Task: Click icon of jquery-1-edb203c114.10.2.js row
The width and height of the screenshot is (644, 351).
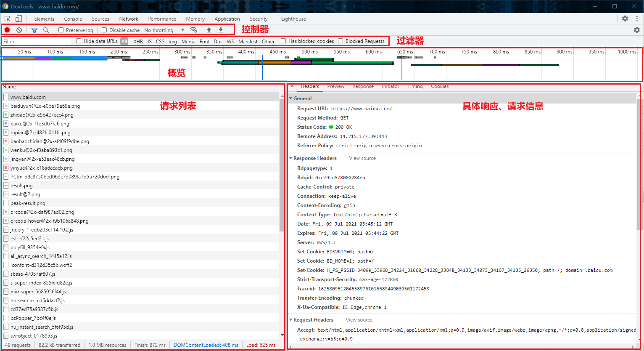Action: 6,230
